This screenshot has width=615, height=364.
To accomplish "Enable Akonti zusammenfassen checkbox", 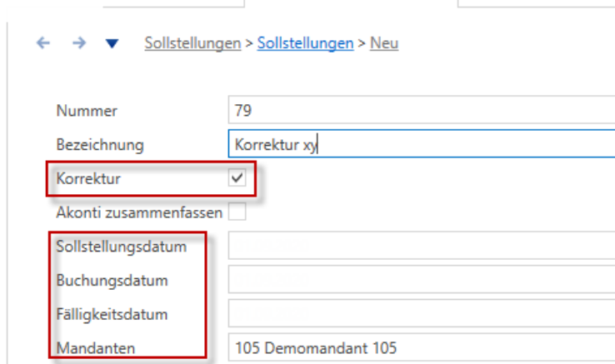I will pos(237,212).
